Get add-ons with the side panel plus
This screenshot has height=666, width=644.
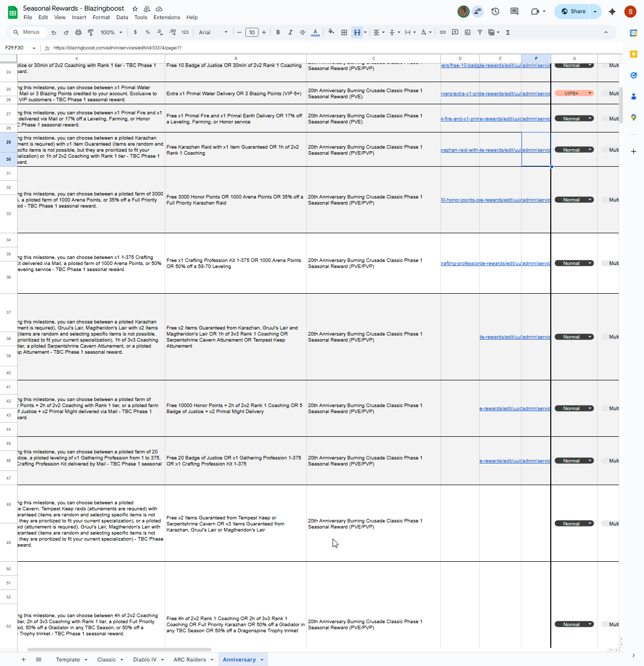coord(633,151)
